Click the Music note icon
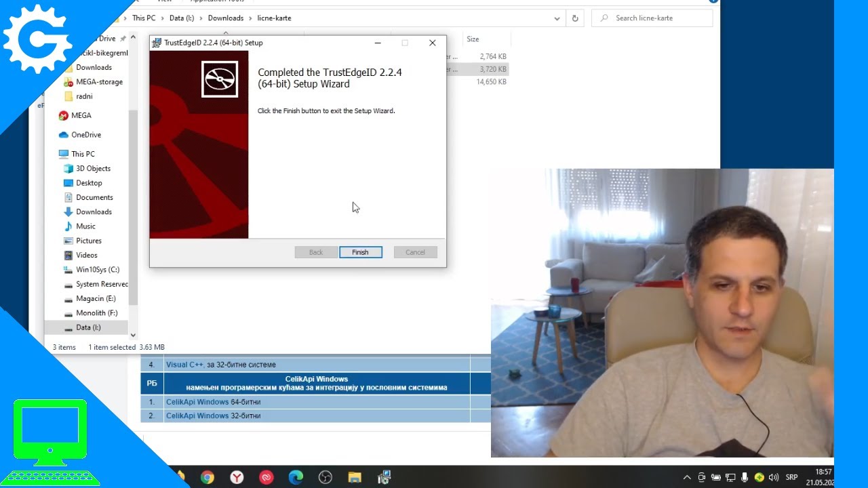The image size is (868, 488). tap(68, 226)
